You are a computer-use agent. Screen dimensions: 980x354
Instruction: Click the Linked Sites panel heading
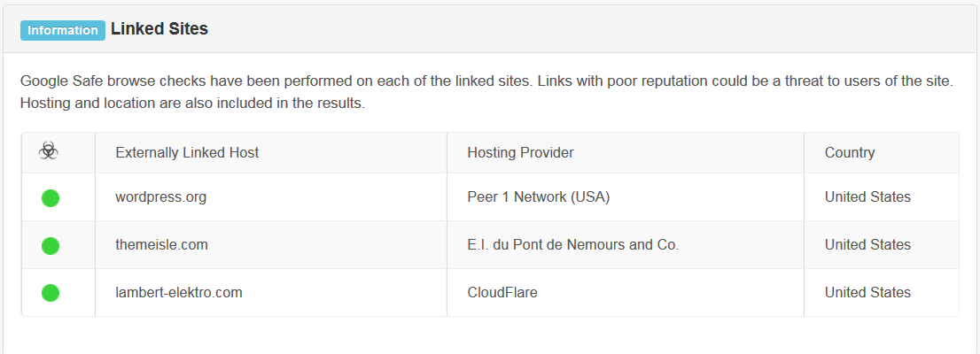[x=159, y=29]
